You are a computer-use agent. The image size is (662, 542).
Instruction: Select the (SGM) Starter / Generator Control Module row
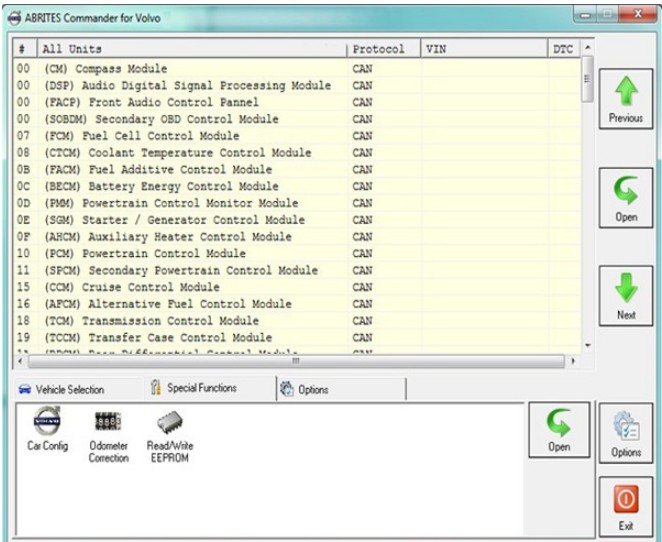coord(297,220)
